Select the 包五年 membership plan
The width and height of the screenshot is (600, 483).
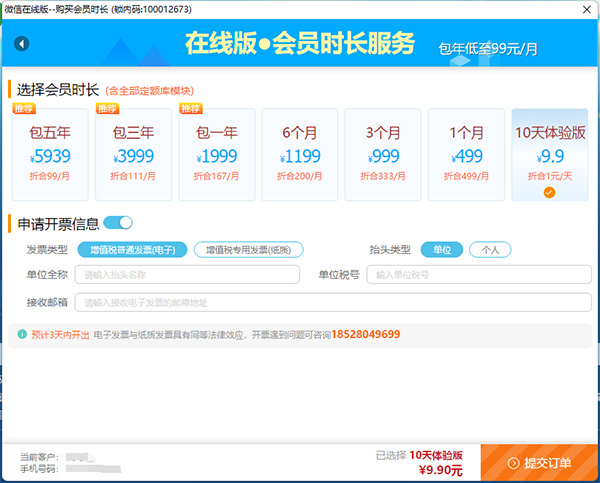point(49,155)
